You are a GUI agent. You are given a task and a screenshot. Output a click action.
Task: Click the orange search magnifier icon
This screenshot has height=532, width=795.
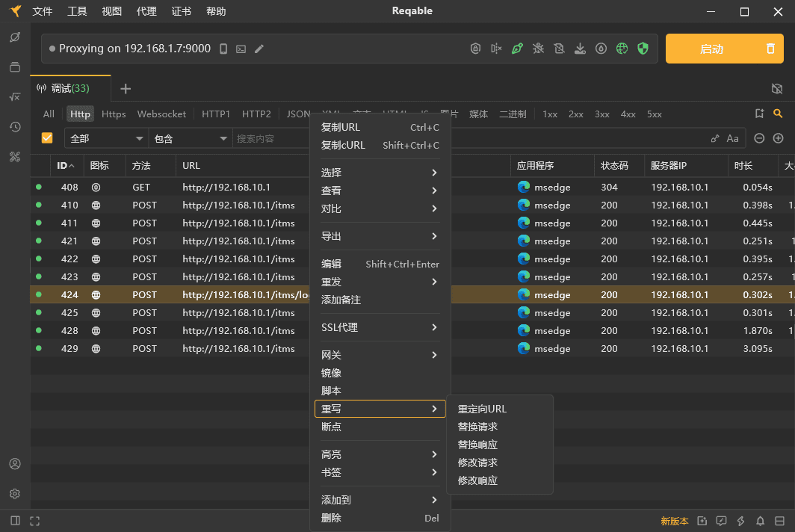(x=778, y=114)
